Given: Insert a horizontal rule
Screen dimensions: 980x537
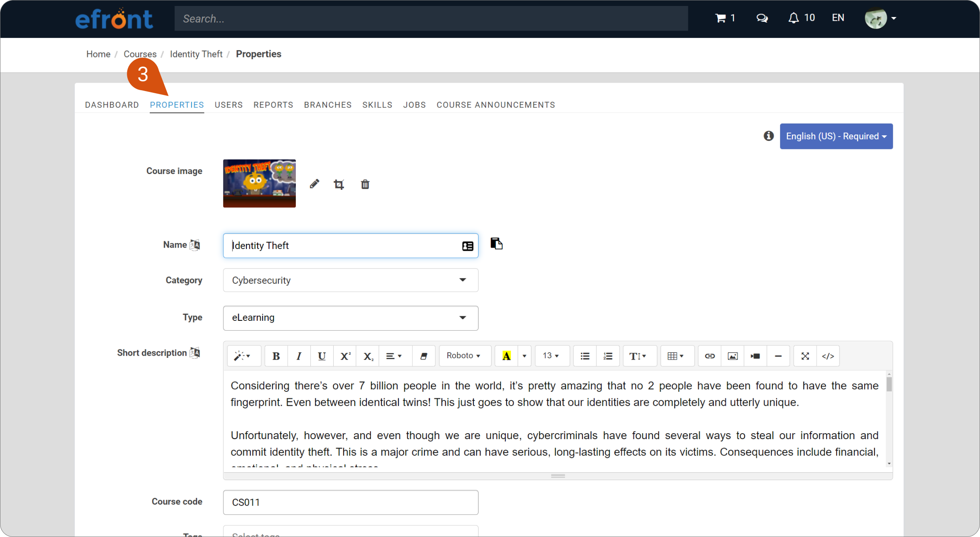Looking at the screenshot, I should click(778, 356).
